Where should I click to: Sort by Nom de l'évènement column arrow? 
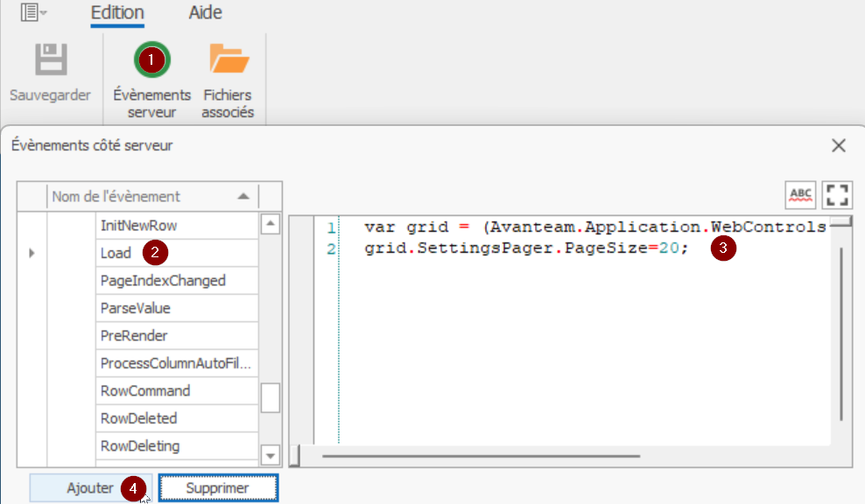(243, 197)
